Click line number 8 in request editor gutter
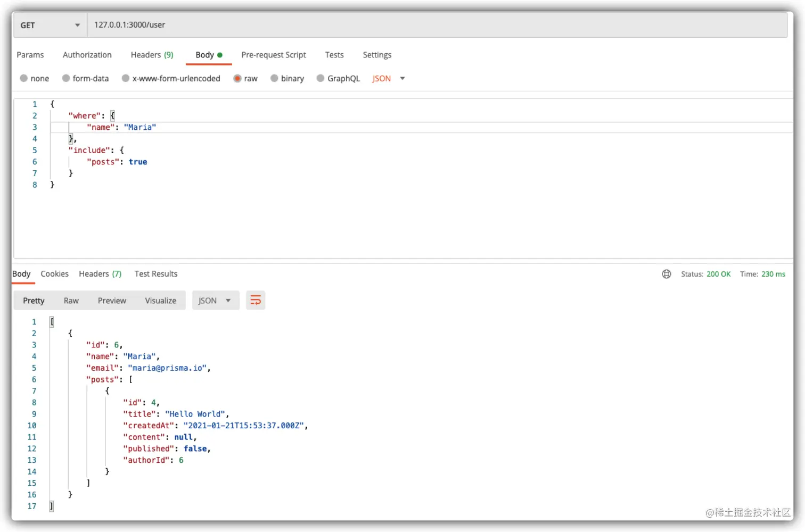 pyautogui.click(x=35, y=185)
